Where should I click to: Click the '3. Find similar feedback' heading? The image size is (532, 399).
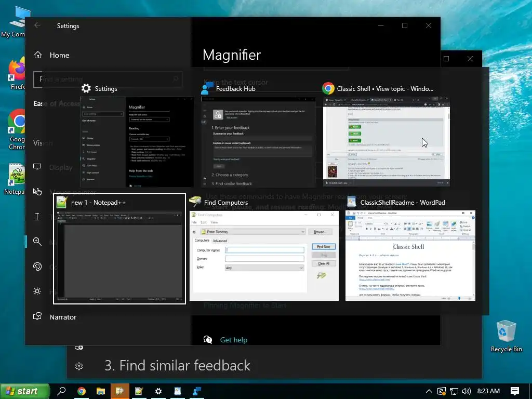click(178, 366)
